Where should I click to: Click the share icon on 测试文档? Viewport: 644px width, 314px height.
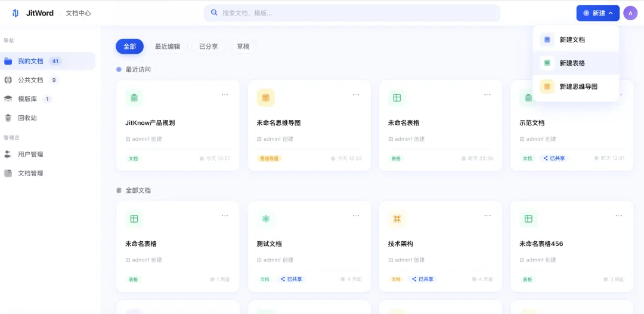pyautogui.click(x=283, y=279)
